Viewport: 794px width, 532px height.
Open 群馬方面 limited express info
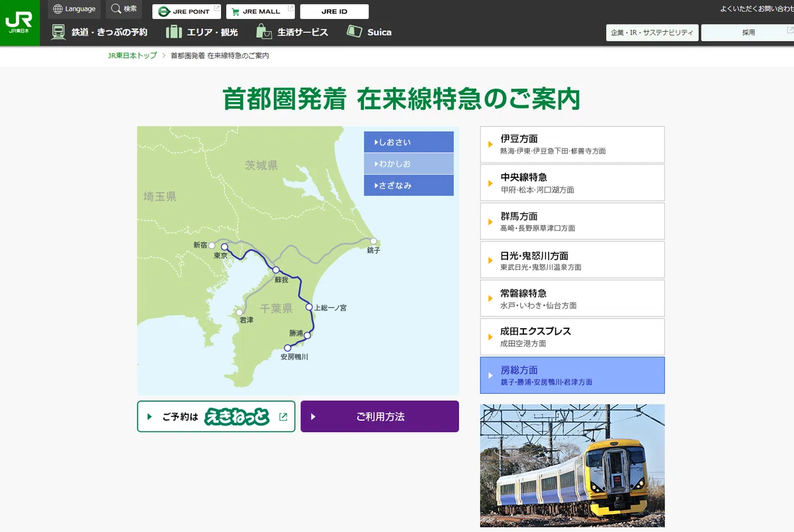[572, 221]
